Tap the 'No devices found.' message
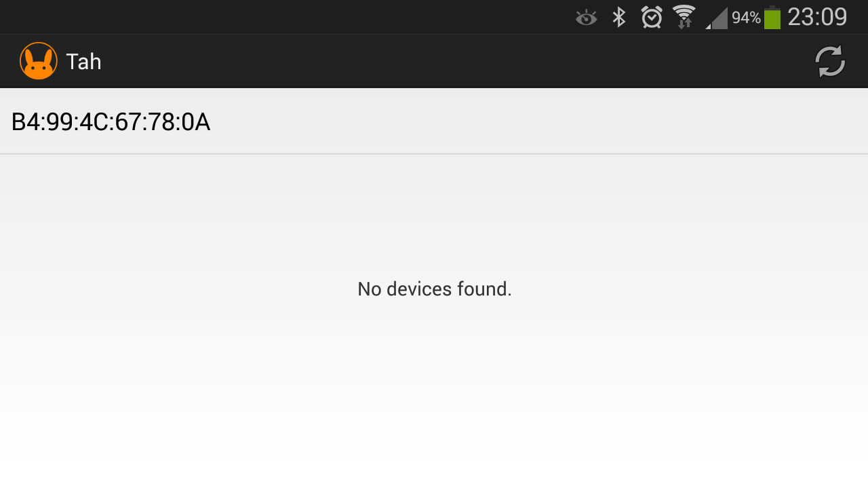Image resolution: width=868 pixels, height=488 pixels. point(434,289)
